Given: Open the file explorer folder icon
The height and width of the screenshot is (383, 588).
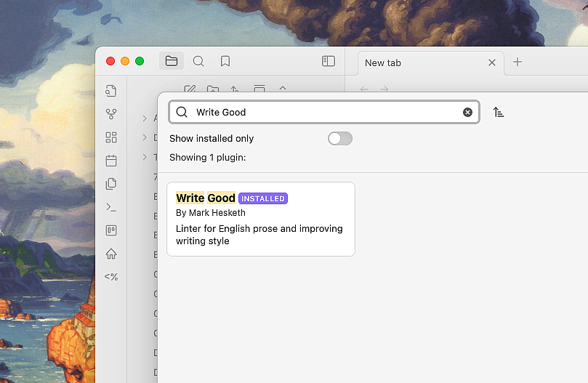Looking at the screenshot, I should click(x=172, y=61).
